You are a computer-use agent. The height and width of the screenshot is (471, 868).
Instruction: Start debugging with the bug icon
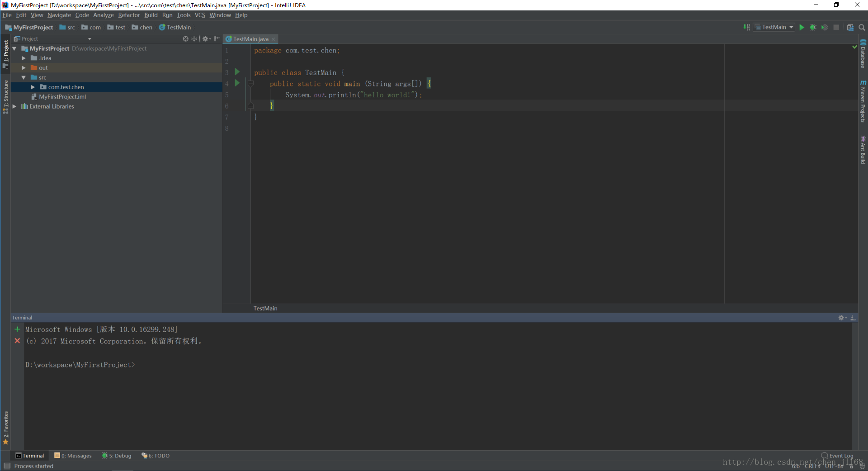(x=813, y=28)
